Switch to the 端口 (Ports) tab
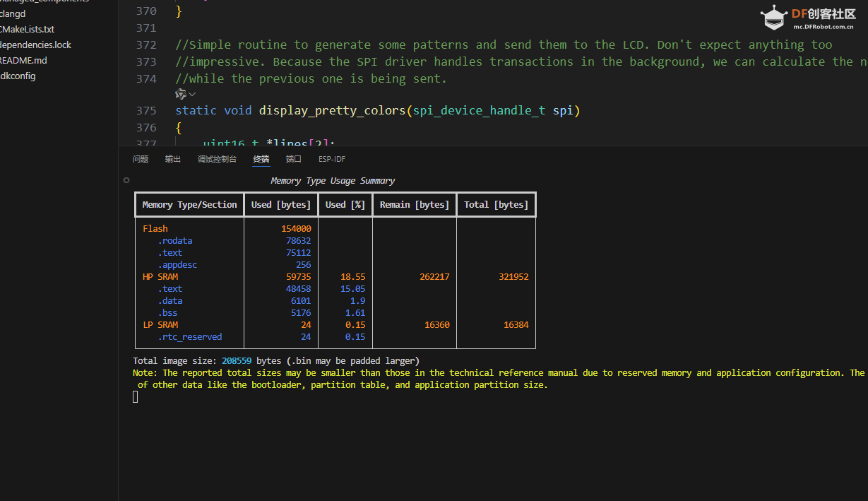This screenshot has width=868, height=501. click(x=294, y=159)
